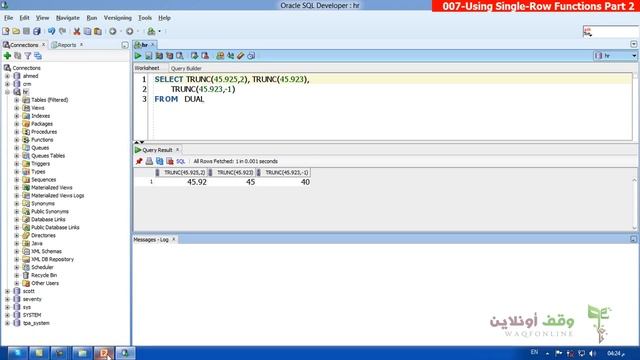This screenshot has height=360, width=640.
Task: Undo using the blue arrow icon
Action: coord(51,31)
